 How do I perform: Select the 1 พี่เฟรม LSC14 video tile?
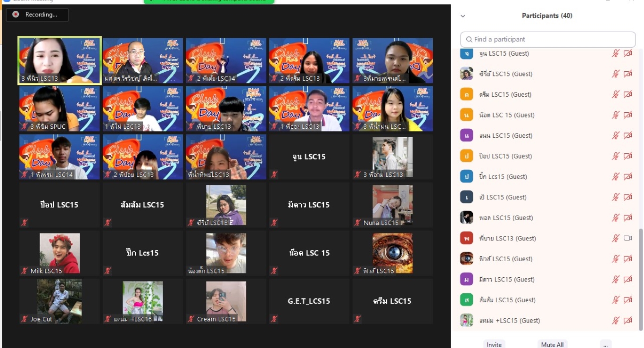(59, 157)
